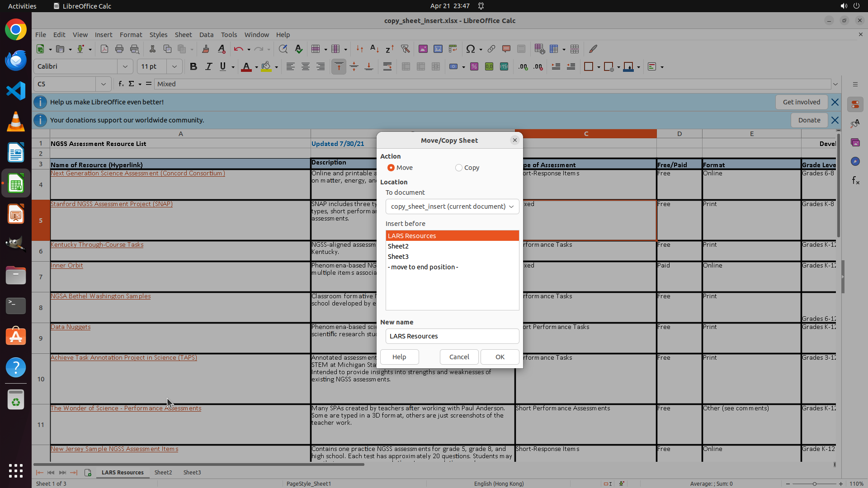Click the zoom slider in the status bar
Screen dimensions: 868x488
[814, 483]
